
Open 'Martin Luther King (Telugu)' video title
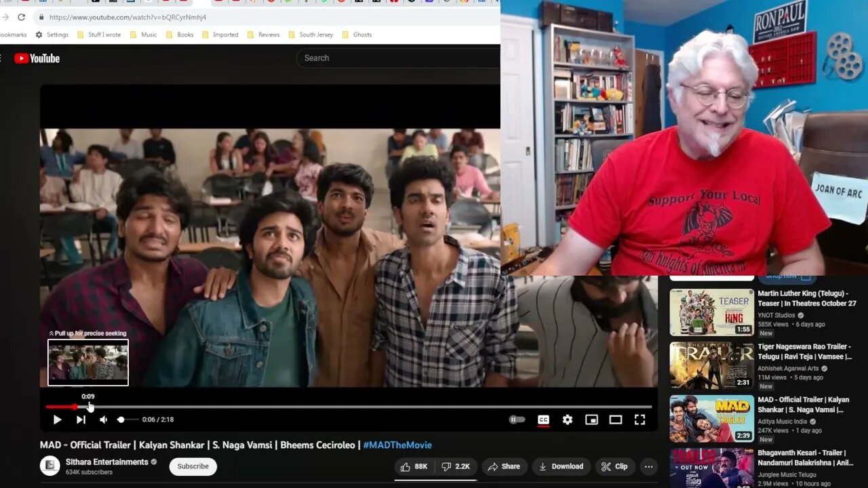pos(807,299)
